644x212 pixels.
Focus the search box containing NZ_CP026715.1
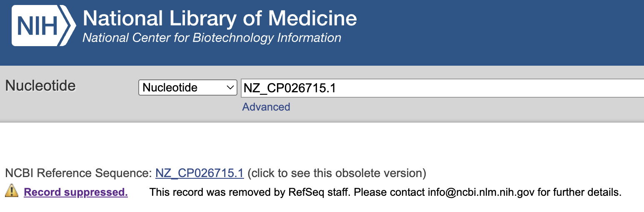coord(442,88)
